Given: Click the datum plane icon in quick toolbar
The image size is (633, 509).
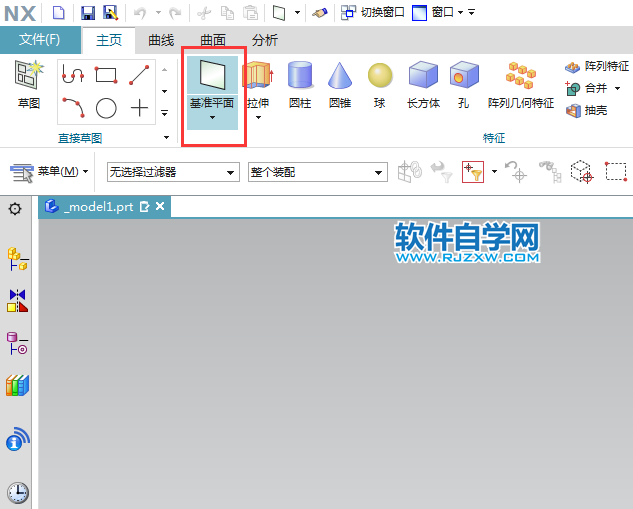Looking at the screenshot, I should [x=279, y=13].
